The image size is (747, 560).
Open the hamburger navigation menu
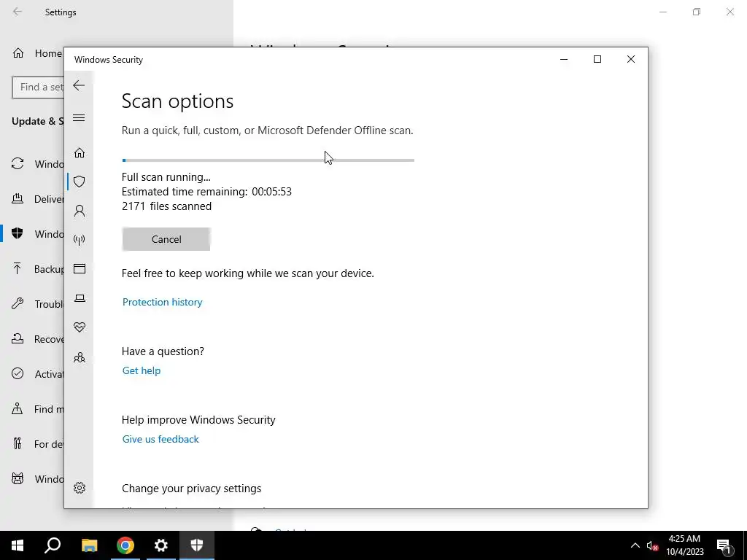[x=79, y=118]
